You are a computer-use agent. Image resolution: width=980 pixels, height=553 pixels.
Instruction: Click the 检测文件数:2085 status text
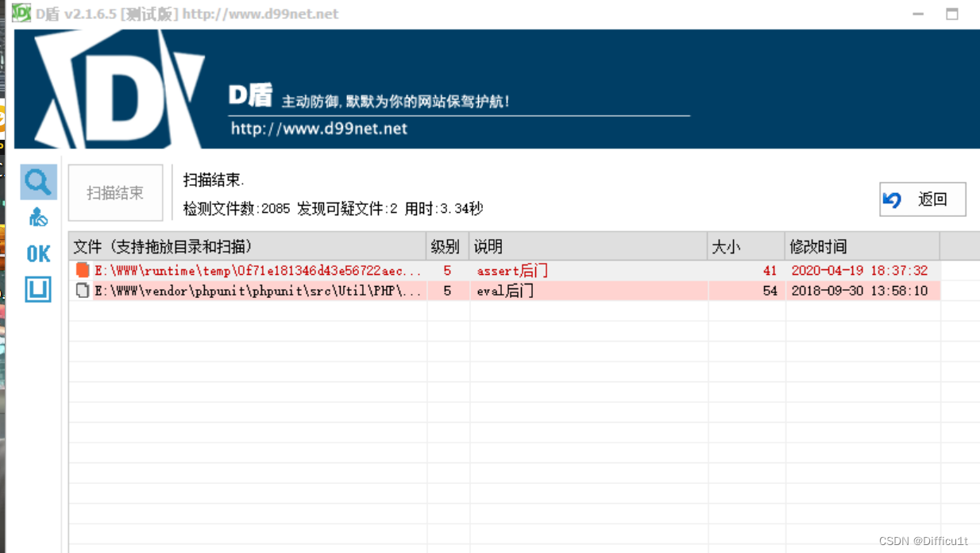237,209
